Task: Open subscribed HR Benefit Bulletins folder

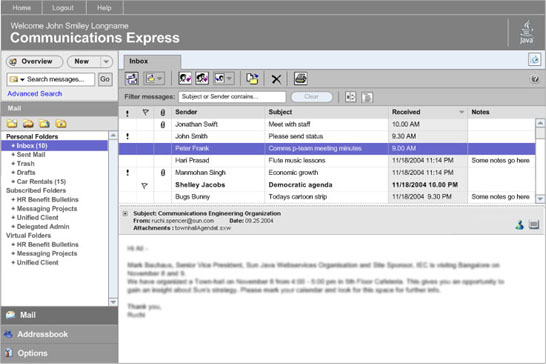Action: click(x=48, y=200)
